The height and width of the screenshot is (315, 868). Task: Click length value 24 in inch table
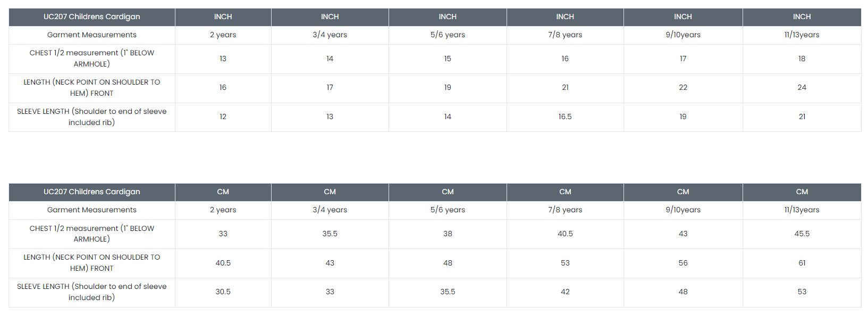(802, 88)
